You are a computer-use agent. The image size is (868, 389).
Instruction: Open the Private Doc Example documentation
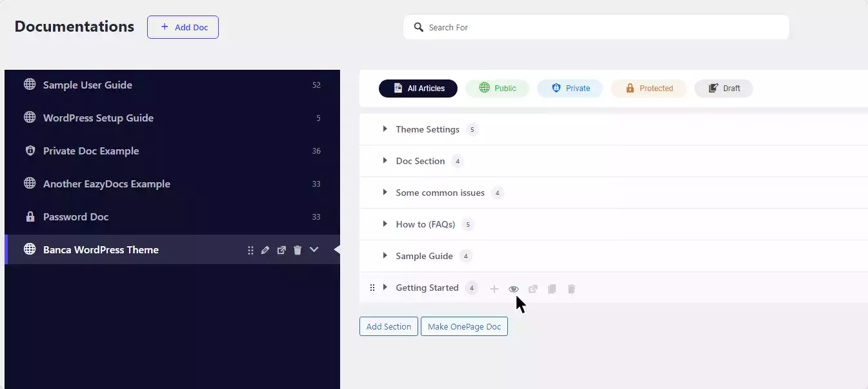coord(91,151)
